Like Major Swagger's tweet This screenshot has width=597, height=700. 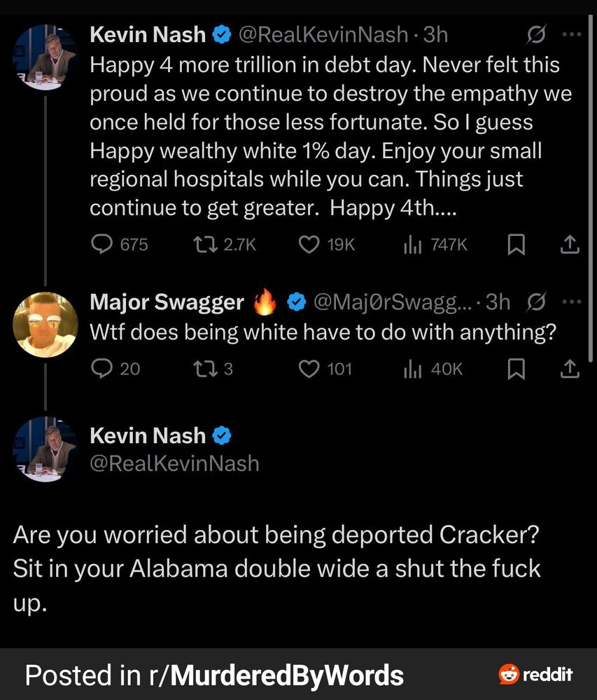tap(309, 368)
